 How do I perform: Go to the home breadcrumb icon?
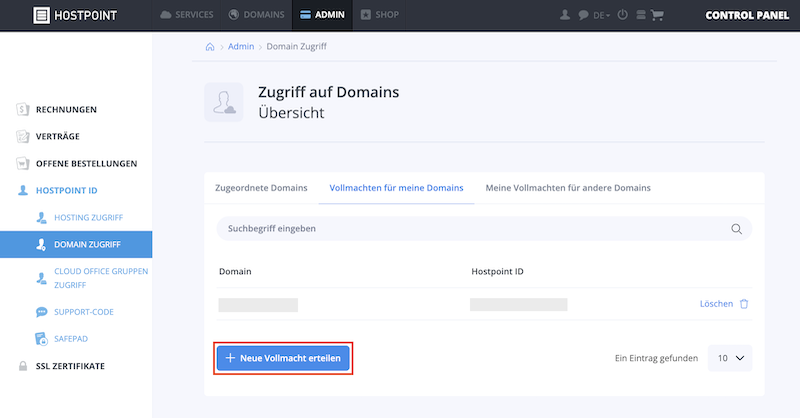[x=210, y=46]
